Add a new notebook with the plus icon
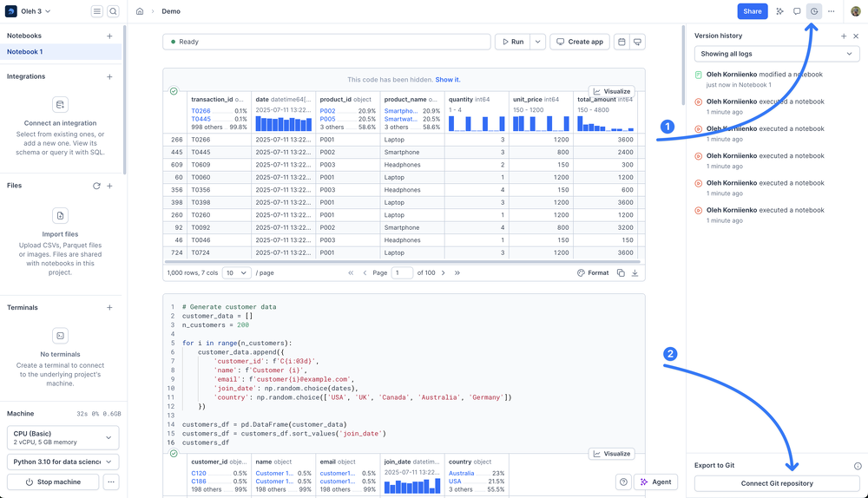868x498 pixels. [109, 36]
